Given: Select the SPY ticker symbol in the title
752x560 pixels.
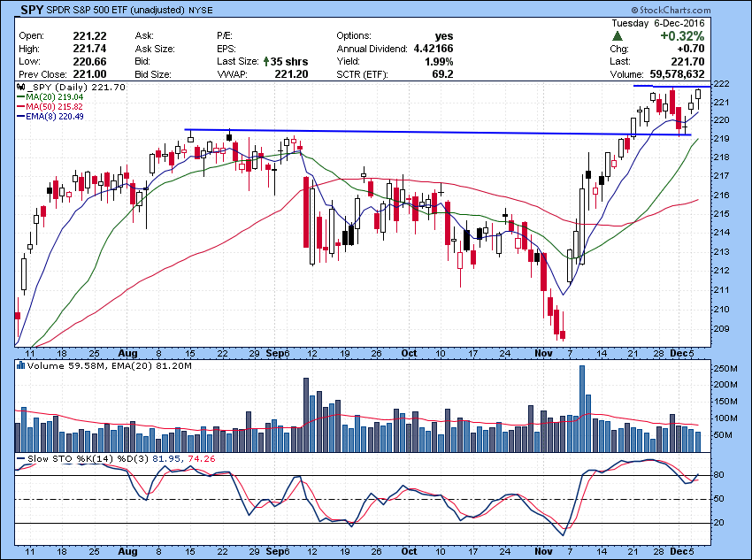Looking at the screenshot, I should [32, 10].
